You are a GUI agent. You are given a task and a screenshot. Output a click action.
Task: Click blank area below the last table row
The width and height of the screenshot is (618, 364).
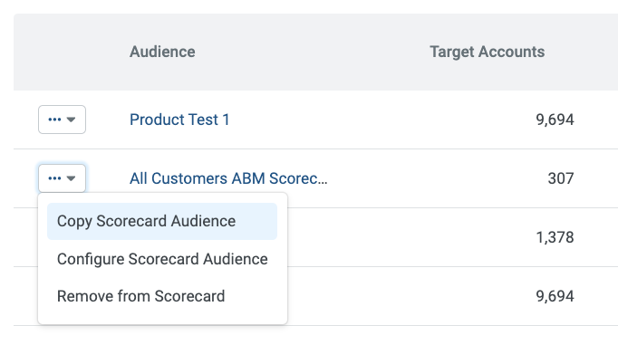click(408, 345)
